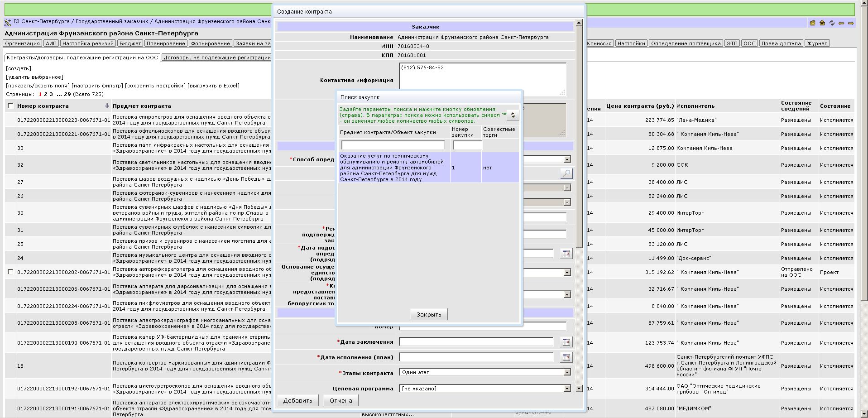
Task: Open the Настройки tab
Action: (x=631, y=43)
